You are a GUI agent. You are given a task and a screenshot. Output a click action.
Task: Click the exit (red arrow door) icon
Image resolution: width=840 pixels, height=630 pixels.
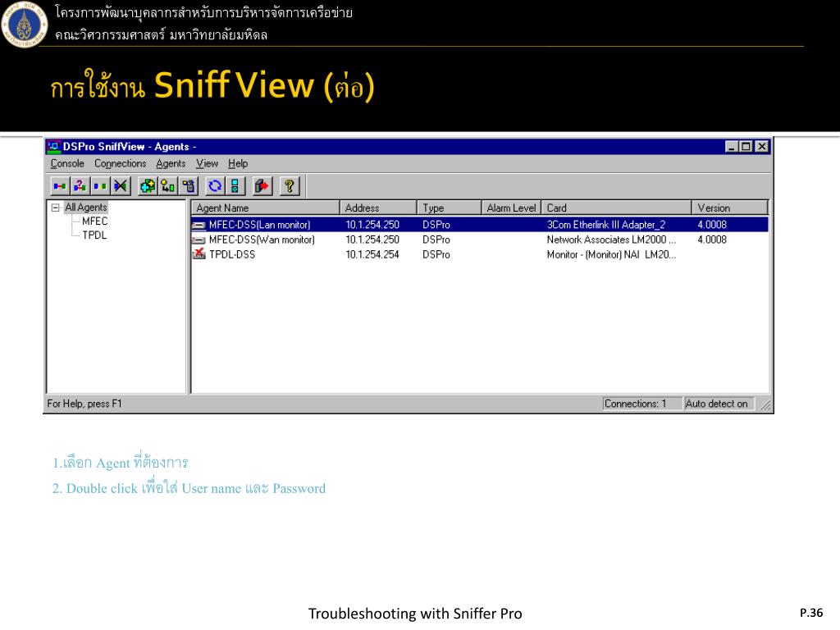(x=262, y=186)
